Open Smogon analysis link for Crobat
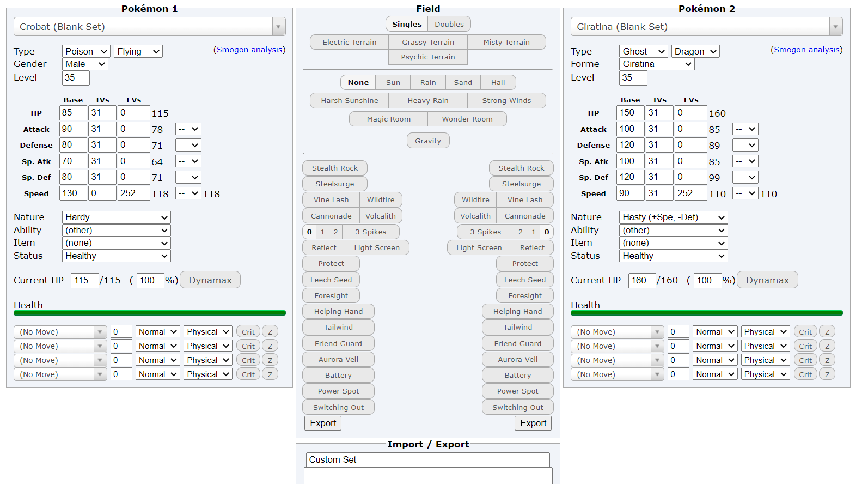 click(249, 50)
